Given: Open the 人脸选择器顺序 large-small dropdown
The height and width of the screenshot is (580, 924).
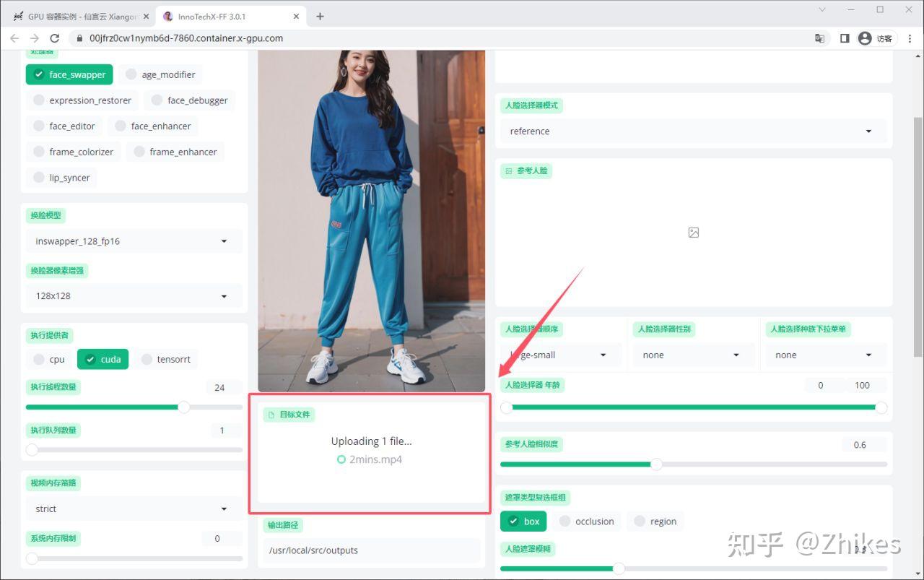Looking at the screenshot, I should (560, 355).
